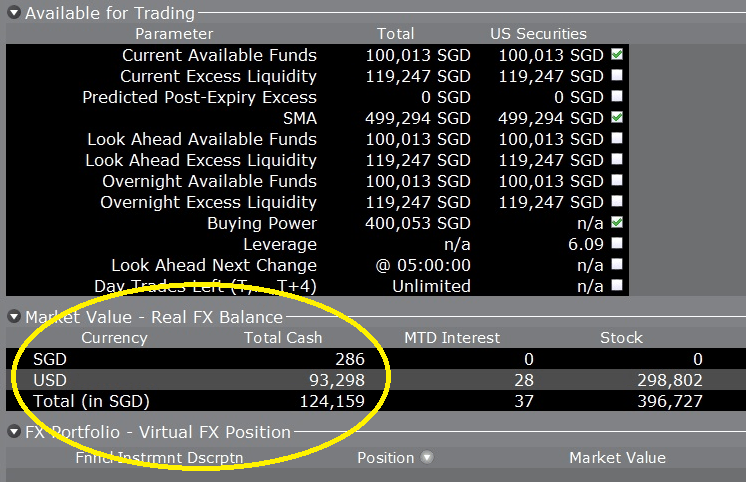746x482 pixels.
Task: Collapse the Market Value - Real FX Balance section
Action: pyautogui.click(x=13, y=317)
